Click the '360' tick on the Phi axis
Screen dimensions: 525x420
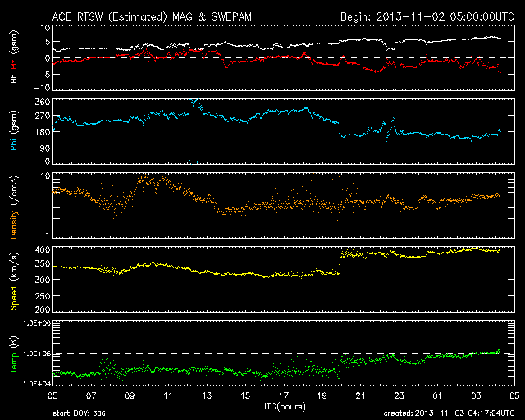tap(43, 102)
